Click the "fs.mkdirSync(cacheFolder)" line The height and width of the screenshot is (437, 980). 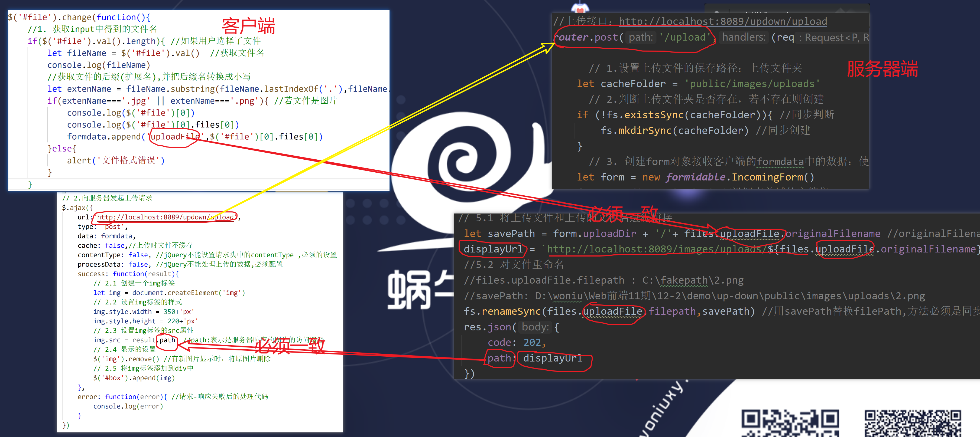click(x=674, y=130)
